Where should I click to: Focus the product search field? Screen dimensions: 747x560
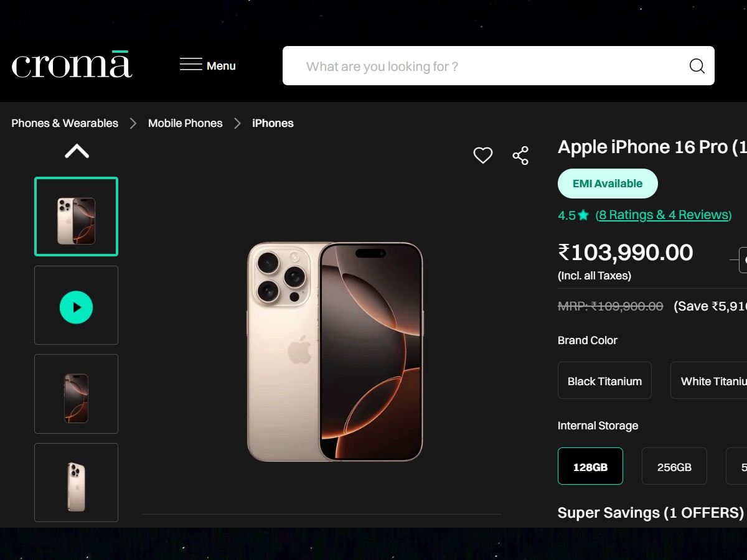486,66
